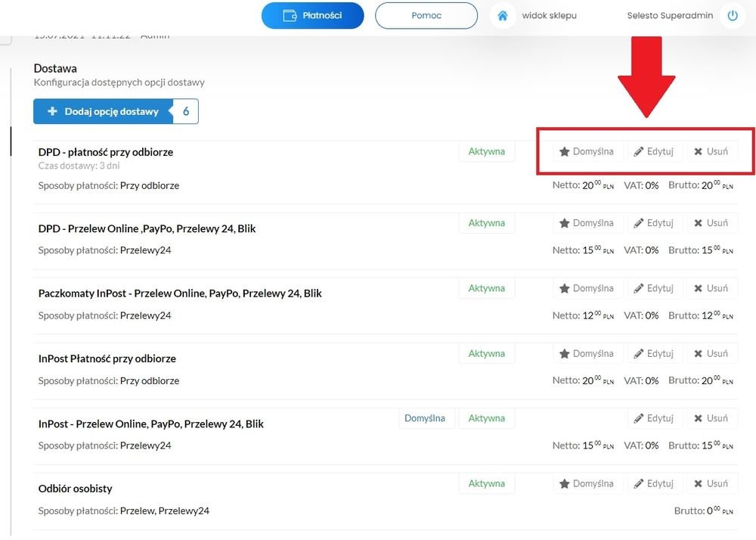Toggle Aktywna status of DPD - Przelew Online

coord(486,223)
